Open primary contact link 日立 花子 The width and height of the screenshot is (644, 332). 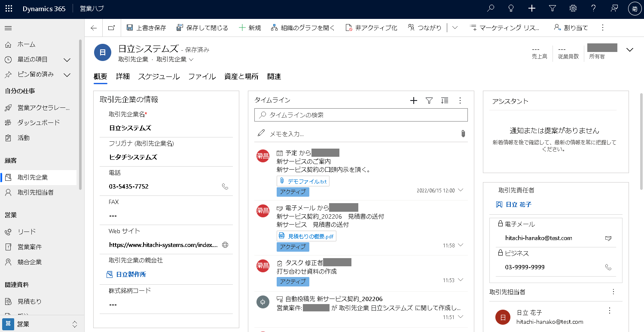[519, 204]
